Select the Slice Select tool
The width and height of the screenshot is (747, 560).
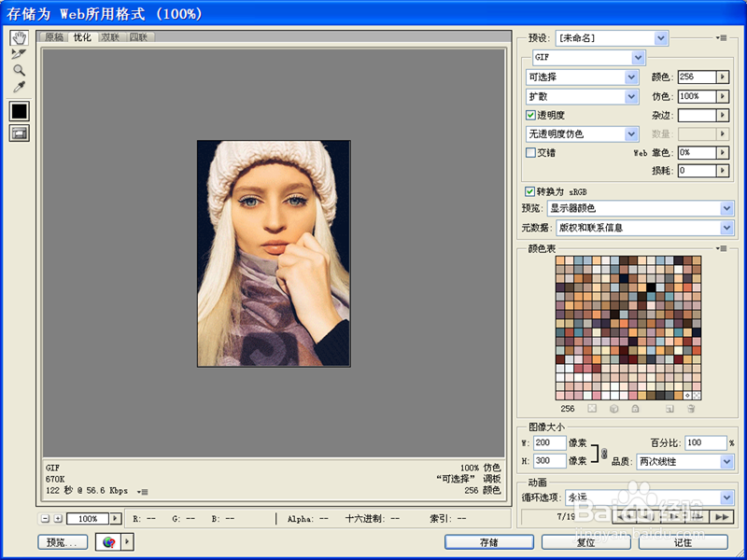[x=19, y=54]
